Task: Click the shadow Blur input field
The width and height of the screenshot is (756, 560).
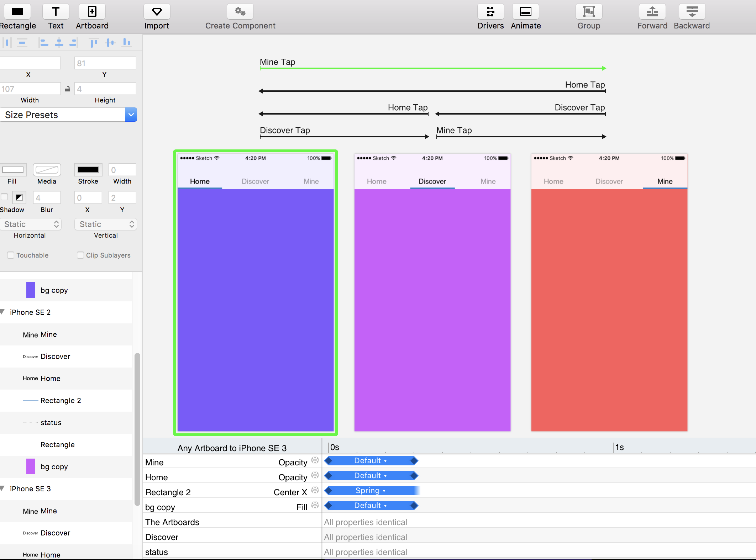Action: point(47,197)
